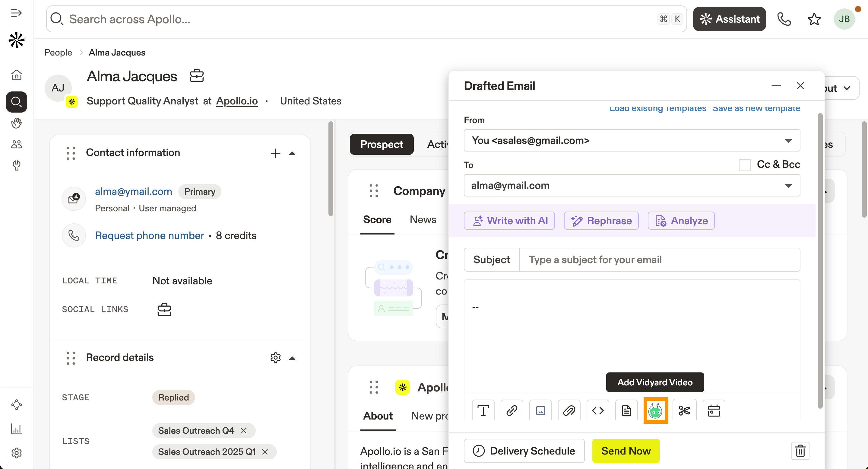Click the calendar meeting icon
This screenshot has width=868, height=469.
[714, 411]
